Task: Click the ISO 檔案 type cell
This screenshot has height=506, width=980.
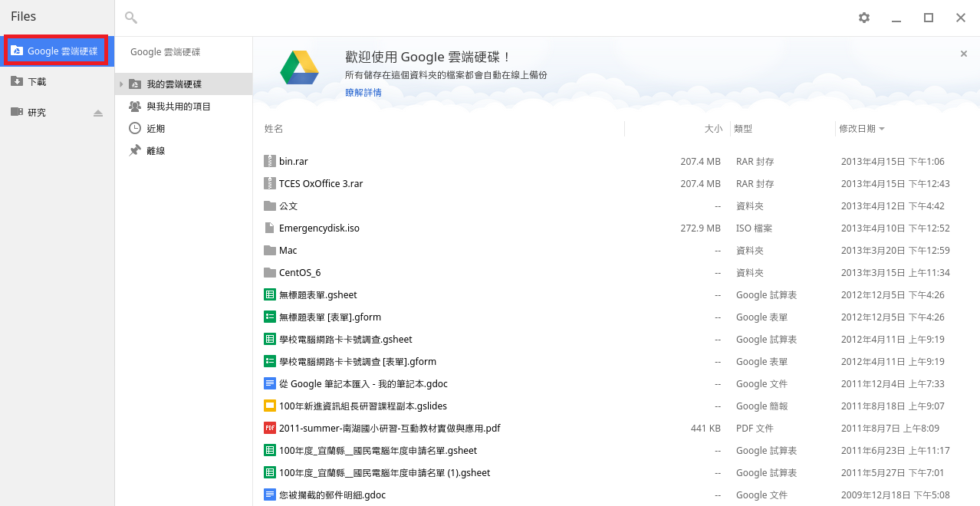Action: pyautogui.click(x=755, y=228)
